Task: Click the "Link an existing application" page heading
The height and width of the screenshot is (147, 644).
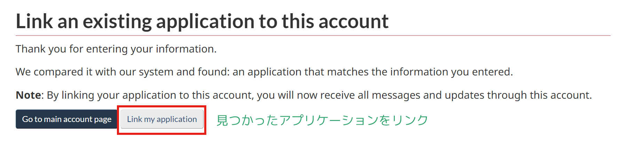Action: (202, 22)
